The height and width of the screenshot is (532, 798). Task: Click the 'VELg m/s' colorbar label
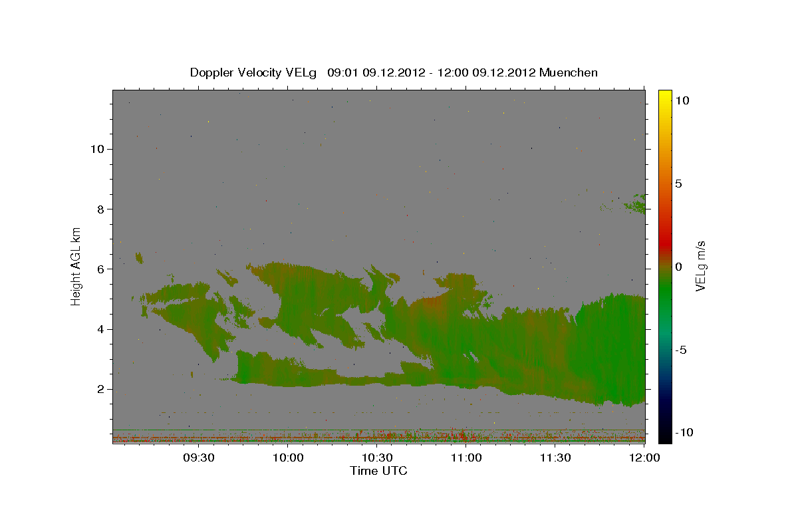click(x=700, y=265)
